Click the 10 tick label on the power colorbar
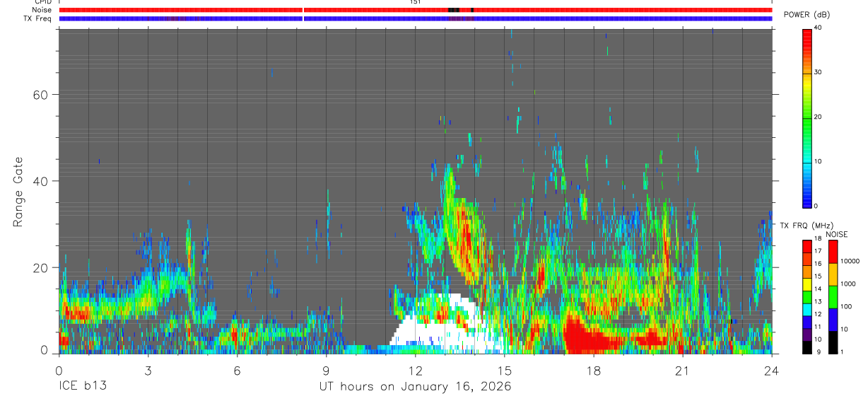 (x=818, y=161)
